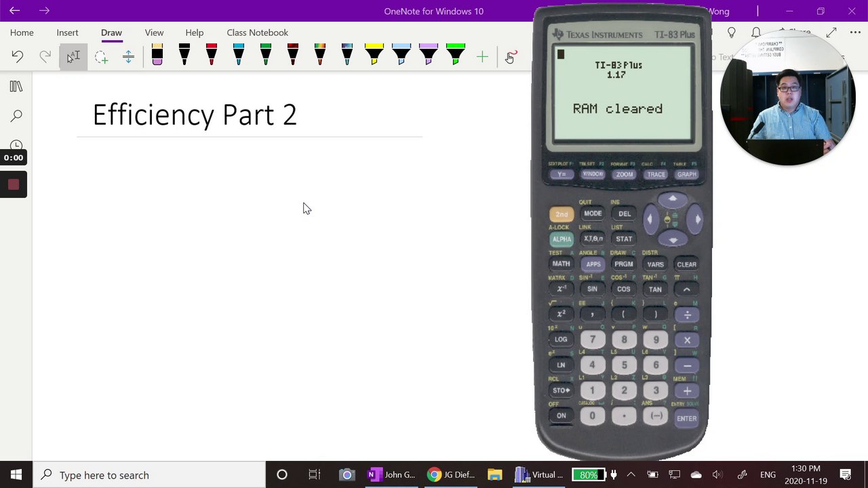Click the calculator number 7 key

[592, 340]
